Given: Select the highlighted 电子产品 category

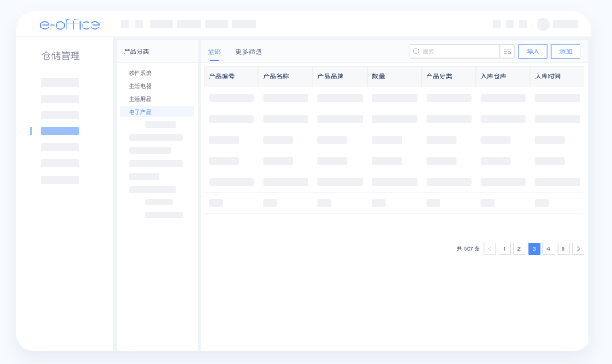Looking at the screenshot, I should click(x=140, y=112).
